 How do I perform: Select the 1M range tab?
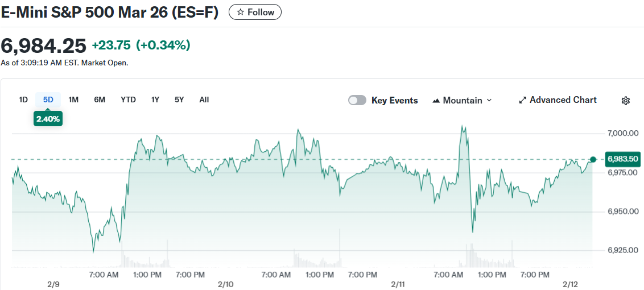[73, 100]
